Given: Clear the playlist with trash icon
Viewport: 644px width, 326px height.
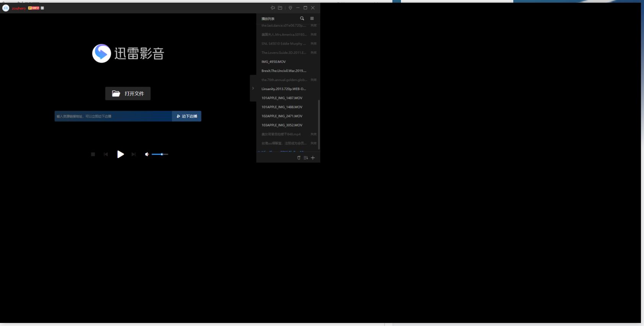Looking at the screenshot, I should (x=299, y=158).
